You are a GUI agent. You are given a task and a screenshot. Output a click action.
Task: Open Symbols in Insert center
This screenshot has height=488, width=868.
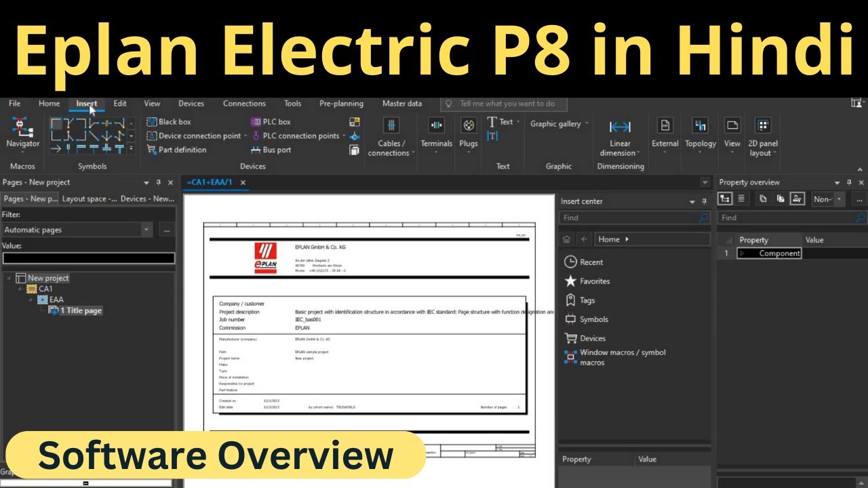pyautogui.click(x=586, y=319)
